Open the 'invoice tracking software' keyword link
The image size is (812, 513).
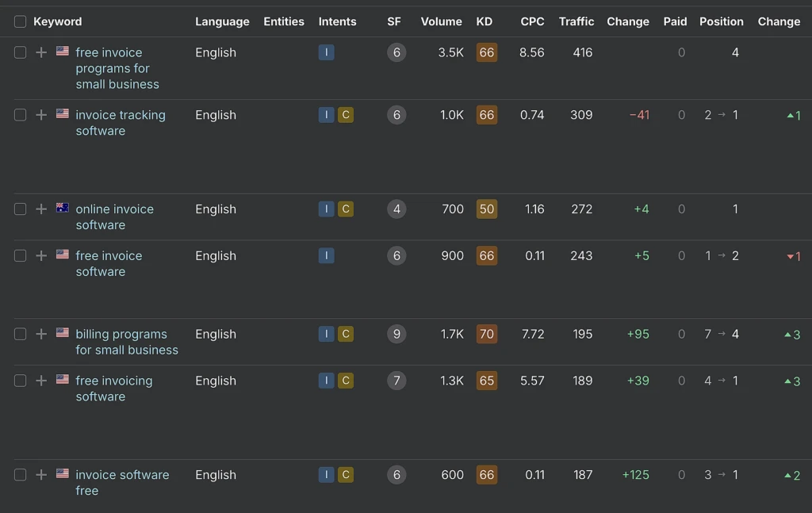[121, 123]
